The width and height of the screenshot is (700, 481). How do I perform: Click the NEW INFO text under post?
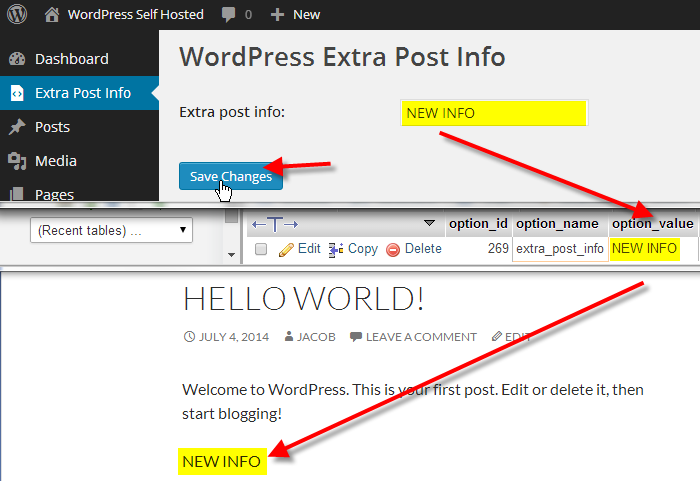(x=222, y=461)
